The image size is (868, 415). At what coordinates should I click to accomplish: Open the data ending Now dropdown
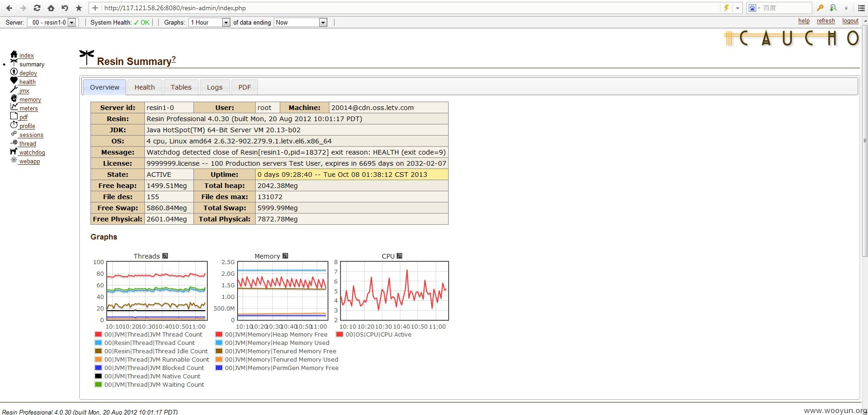coord(301,22)
